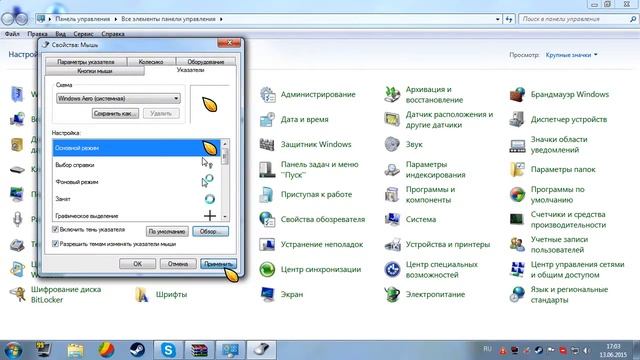Toggle Включить тень указателя checkbox
The height and width of the screenshot is (360, 640).
click(x=56, y=230)
